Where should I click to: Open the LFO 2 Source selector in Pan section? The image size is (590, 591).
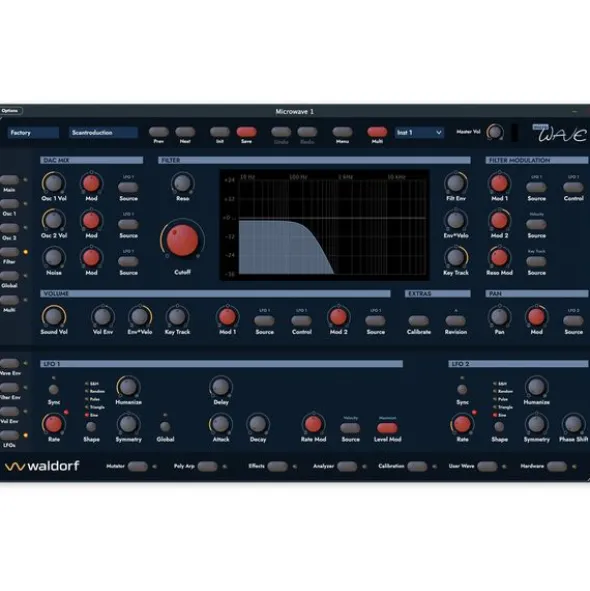point(573,321)
